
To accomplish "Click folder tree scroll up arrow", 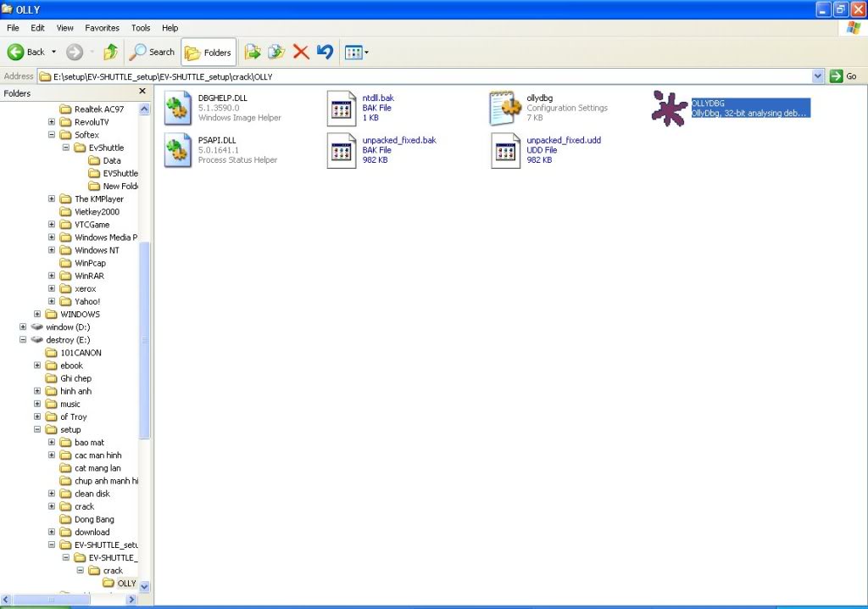I will (x=144, y=109).
